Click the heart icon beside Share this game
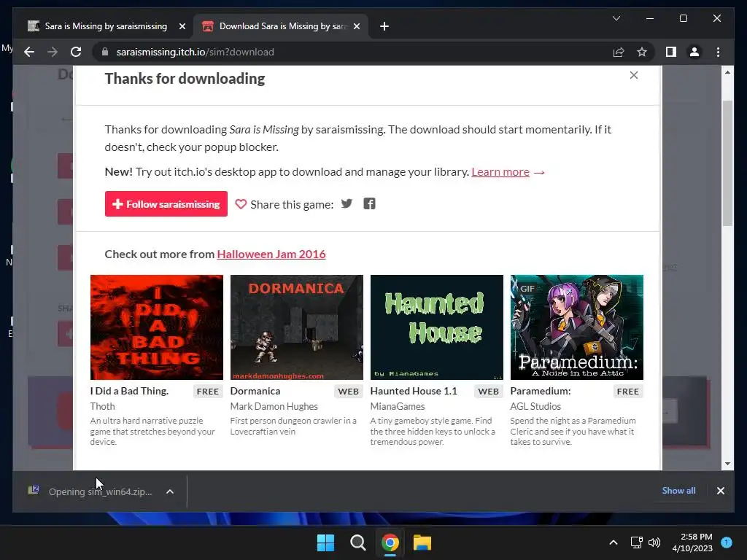 (241, 204)
